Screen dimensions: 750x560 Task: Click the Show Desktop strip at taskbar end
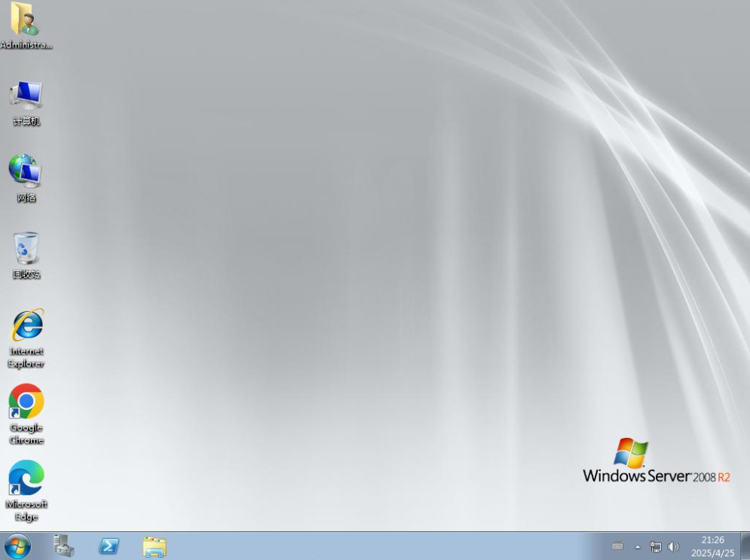(x=745, y=546)
